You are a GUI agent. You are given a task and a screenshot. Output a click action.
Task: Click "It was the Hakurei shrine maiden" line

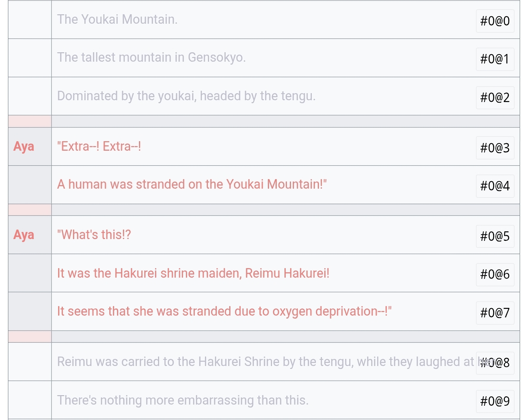193,273
